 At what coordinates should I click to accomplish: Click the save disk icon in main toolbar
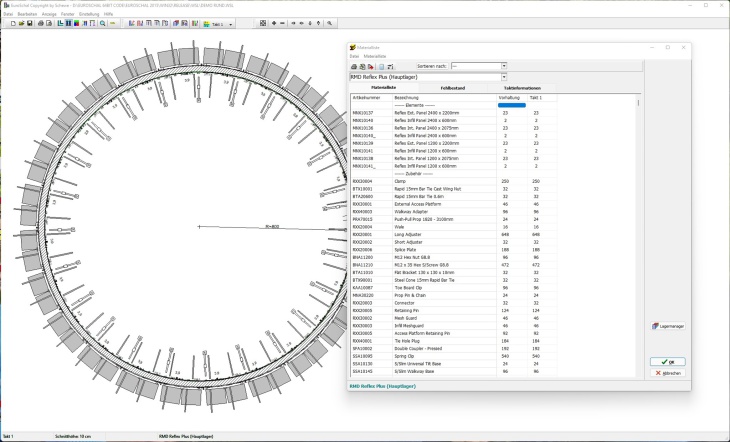29,23
